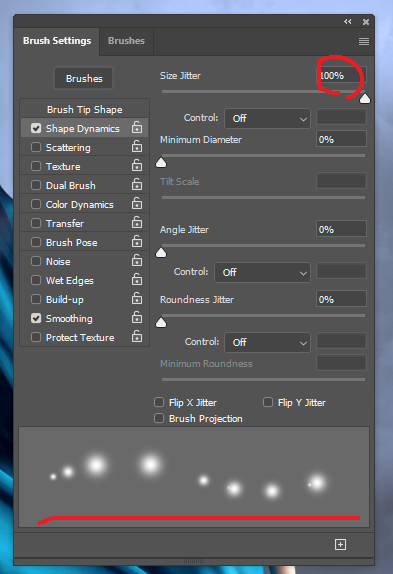Close the Brush Settings panel
The image size is (393, 574).
(x=366, y=22)
